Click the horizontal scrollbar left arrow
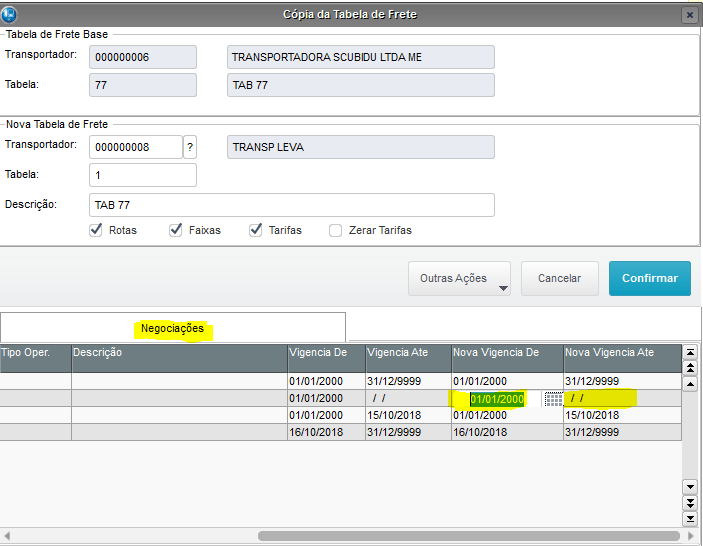This screenshot has height=546, width=703. (7, 536)
